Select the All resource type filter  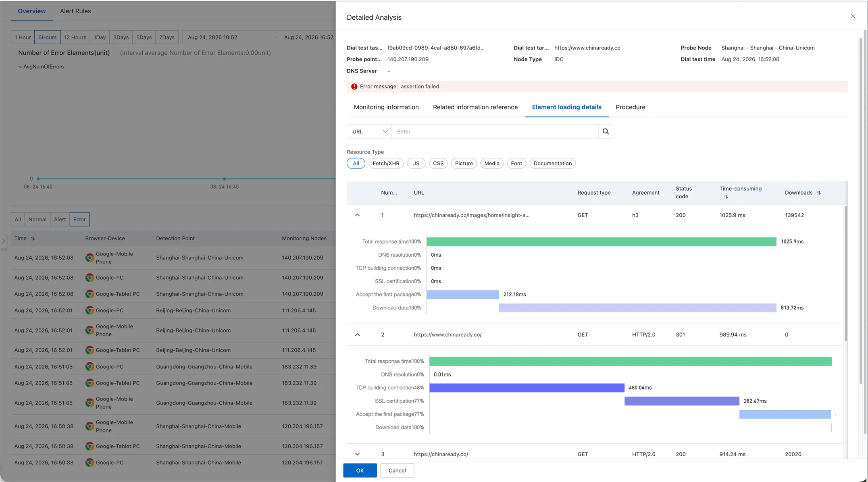(356, 163)
